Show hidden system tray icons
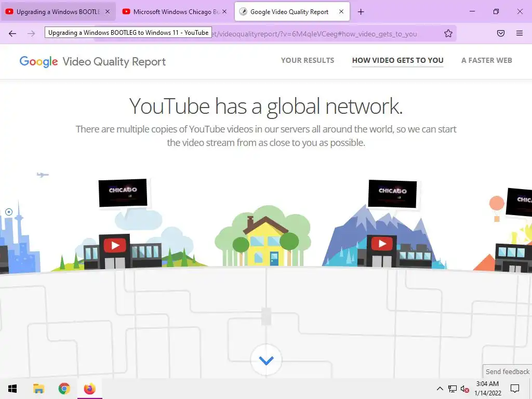532x399 pixels. (x=440, y=389)
